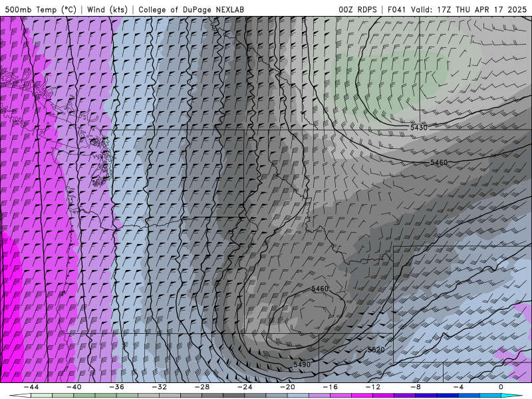The width and height of the screenshot is (532, 399).
Task: Click the 5460 label just below the 5430 contour
Action: click(439, 162)
